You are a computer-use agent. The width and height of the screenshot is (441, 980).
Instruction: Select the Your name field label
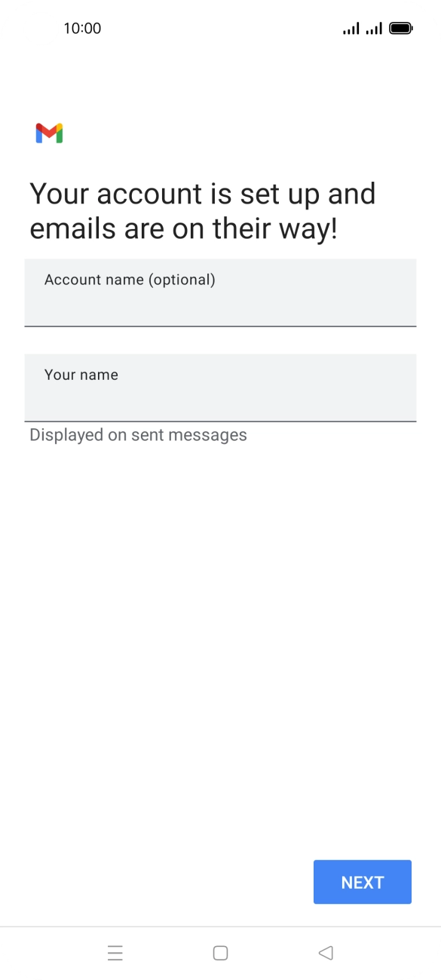click(x=81, y=375)
